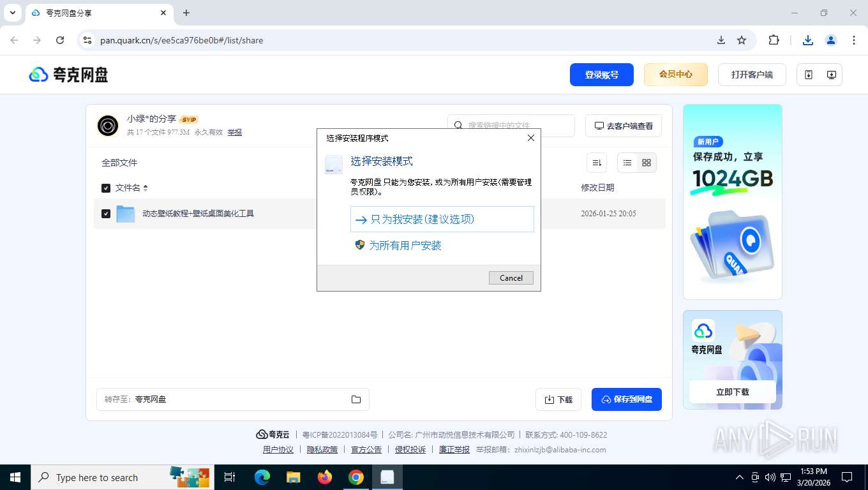Viewport: 868px width, 490px height.
Task: Click install app icon in address bar
Action: pos(721,40)
